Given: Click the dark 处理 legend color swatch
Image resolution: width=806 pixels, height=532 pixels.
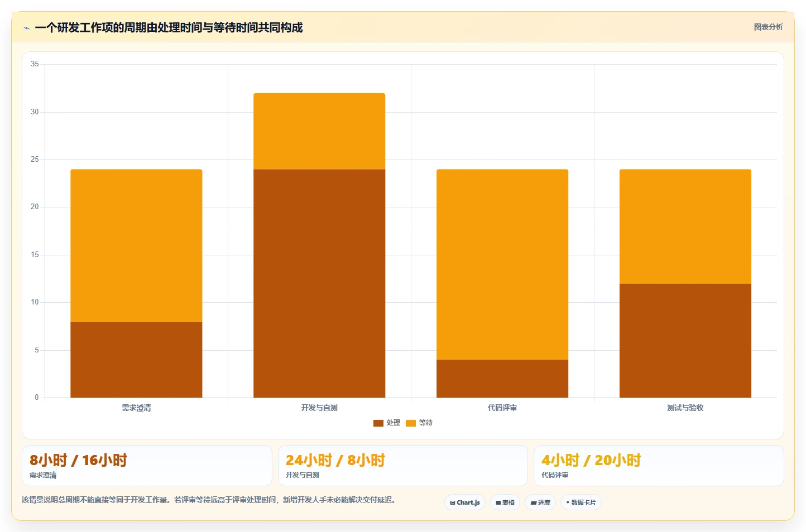Looking at the screenshot, I should pos(378,423).
